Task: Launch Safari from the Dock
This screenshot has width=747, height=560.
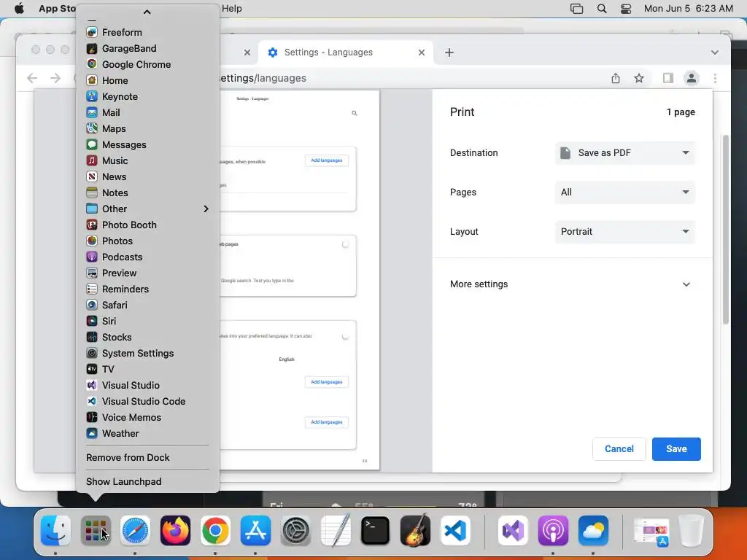Action: pyautogui.click(x=135, y=531)
